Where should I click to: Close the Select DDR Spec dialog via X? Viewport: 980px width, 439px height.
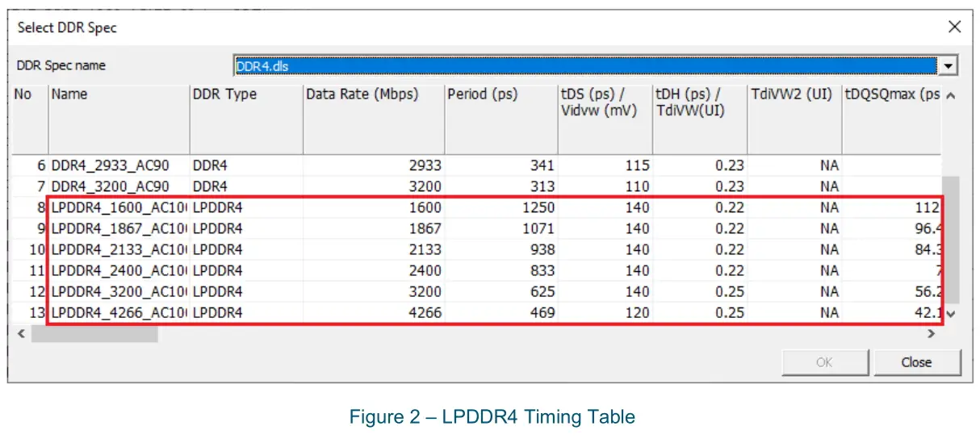click(x=955, y=27)
